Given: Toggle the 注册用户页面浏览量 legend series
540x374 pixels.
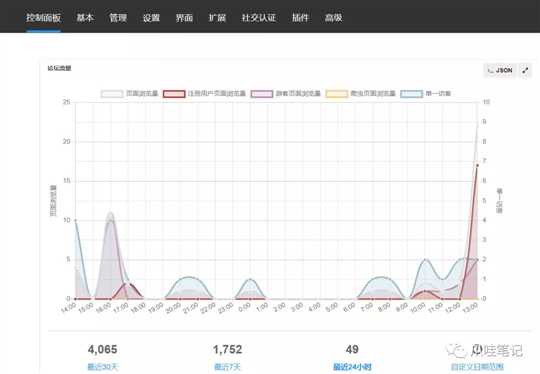Looking at the screenshot, I should point(205,93).
